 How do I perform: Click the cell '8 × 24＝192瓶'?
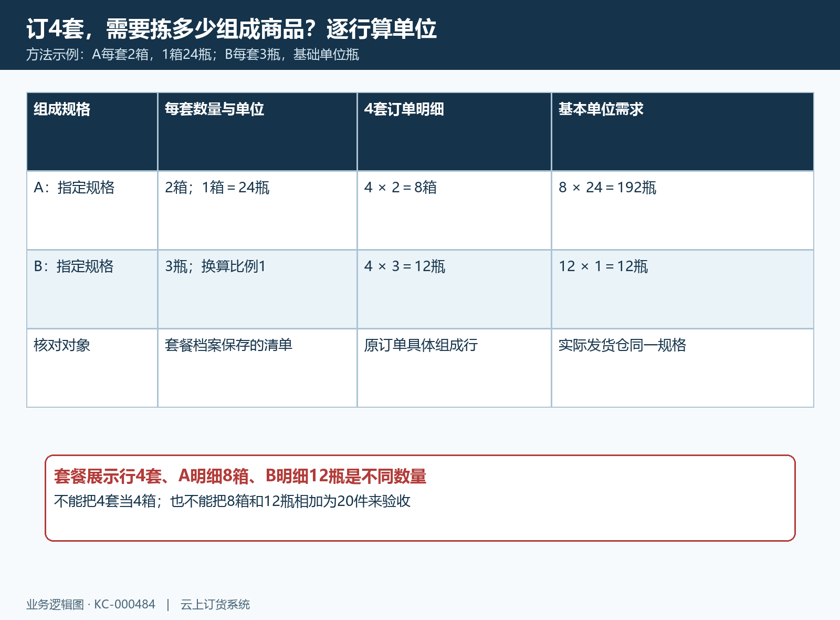[x=682, y=211]
